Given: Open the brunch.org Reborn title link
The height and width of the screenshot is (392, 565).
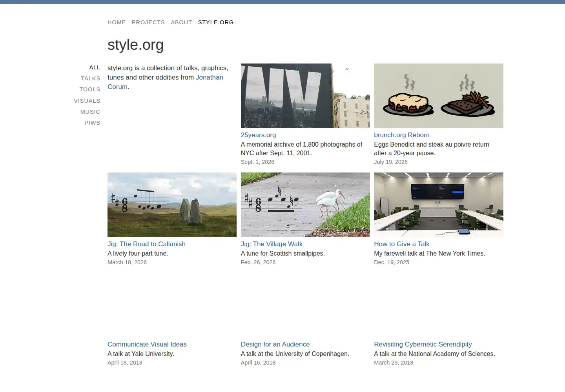Looking at the screenshot, I should [x=402, y=135].
